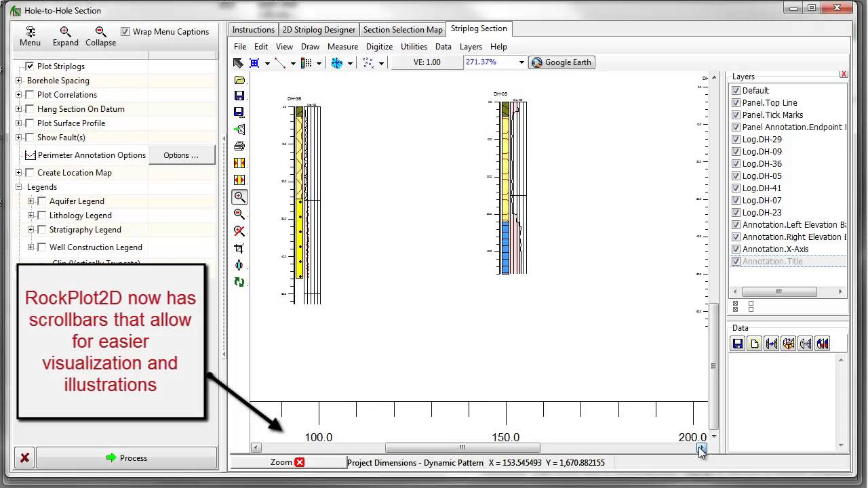This screenshot has height=488, width=868.
Task: Select the crop tool icon
Action: (239, 248)
